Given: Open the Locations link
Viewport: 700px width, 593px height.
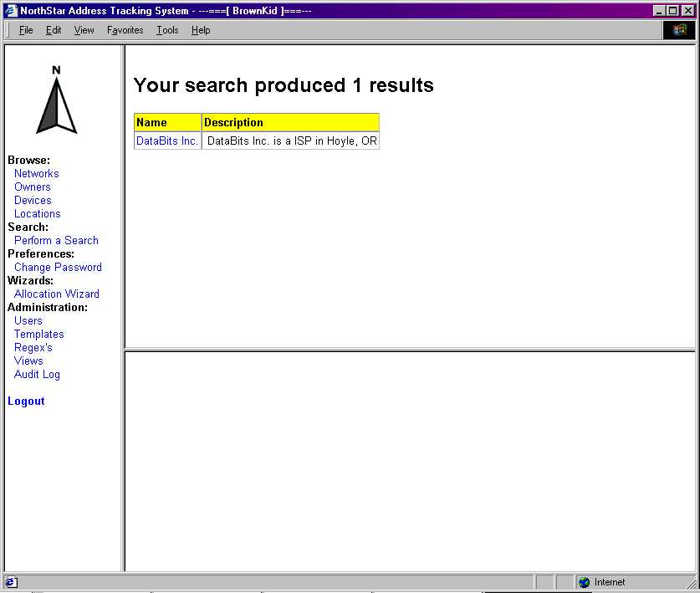Looking at the screenshot, I should [x=37, y=213].
